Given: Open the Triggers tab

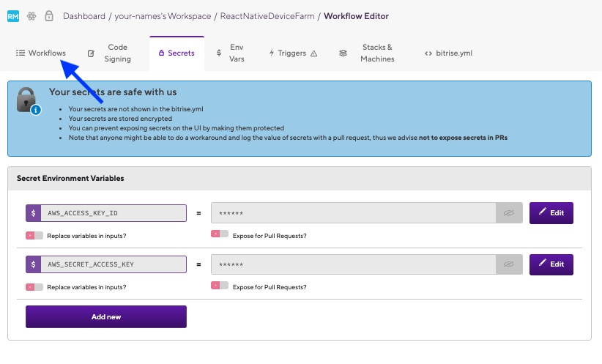Looking at the screenshot, I should coord(293,53).
